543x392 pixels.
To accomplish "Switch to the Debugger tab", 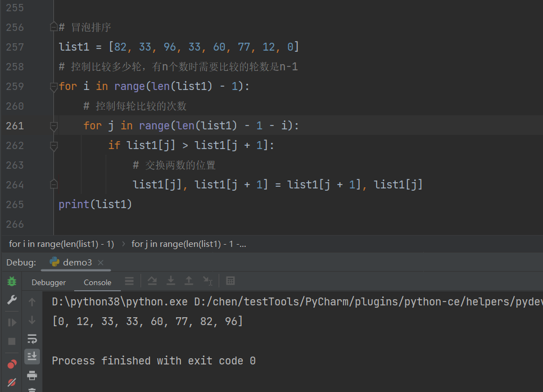I will tap(48, 282).
